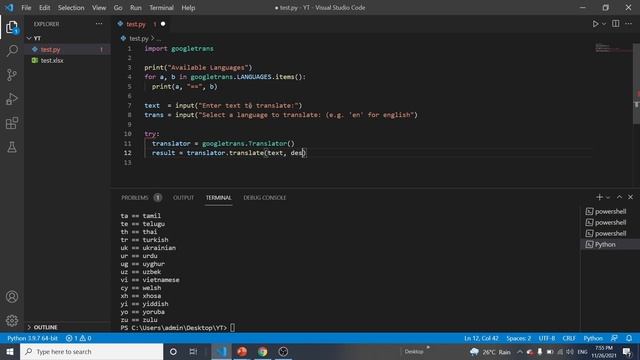Open Chrome from the taskbar
The height and width of the screenshot is (360, 640).
[x=262, y=351]
